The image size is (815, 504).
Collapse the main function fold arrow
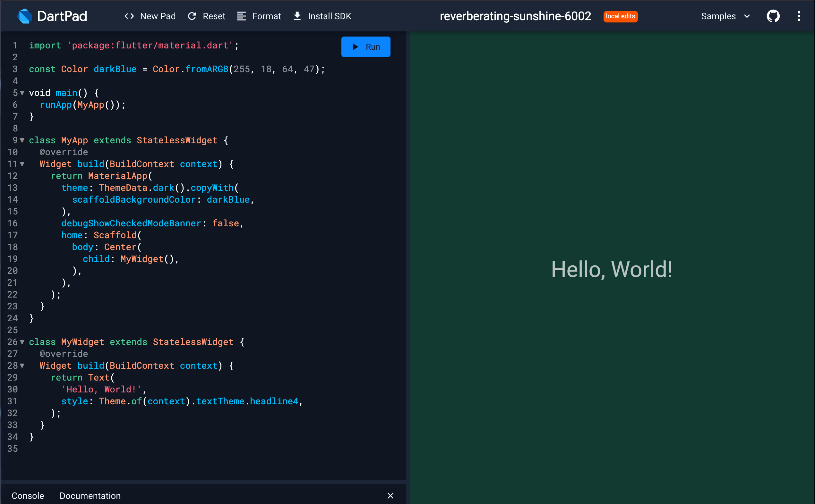point(22,93)
